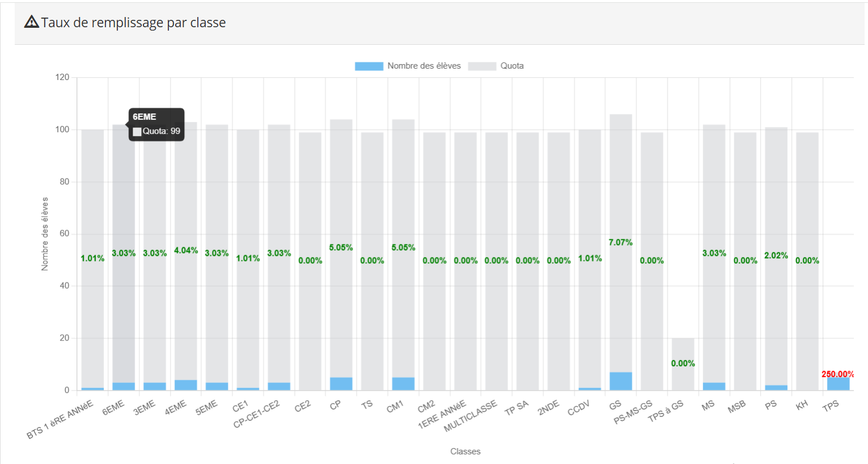Image resolution: width=868 pixels, height=464 pixels.
Task: Click the blue CP student bar
Action: tap(341, 384)
